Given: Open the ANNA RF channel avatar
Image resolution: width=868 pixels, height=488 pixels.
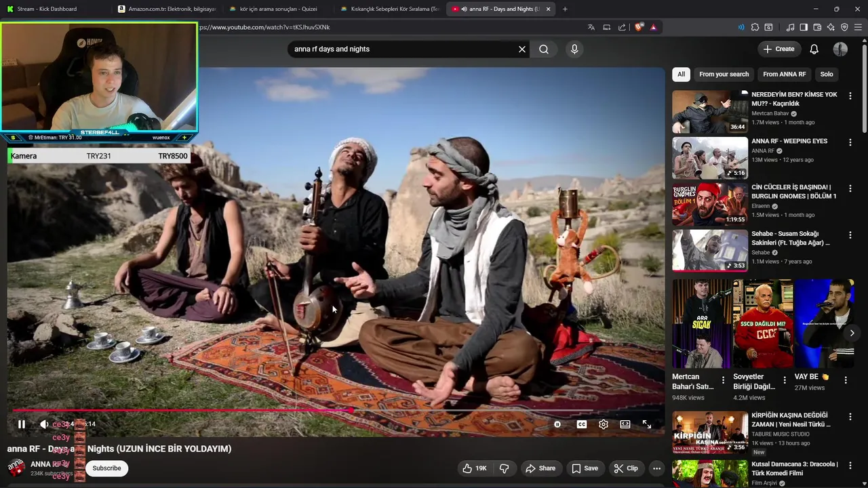Looking at the screenshot, I should coord(16,468).
